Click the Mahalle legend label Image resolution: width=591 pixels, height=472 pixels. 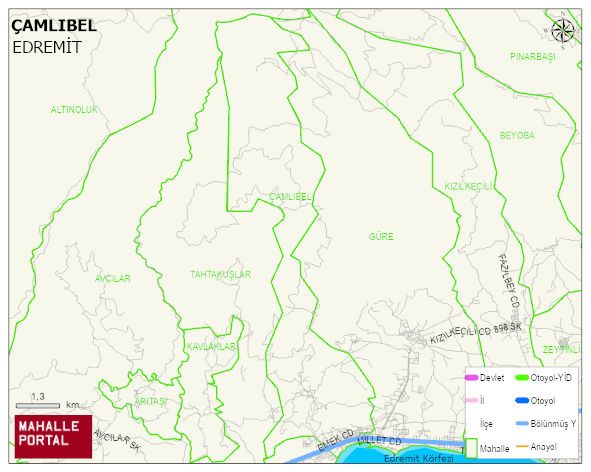point(494,449)
